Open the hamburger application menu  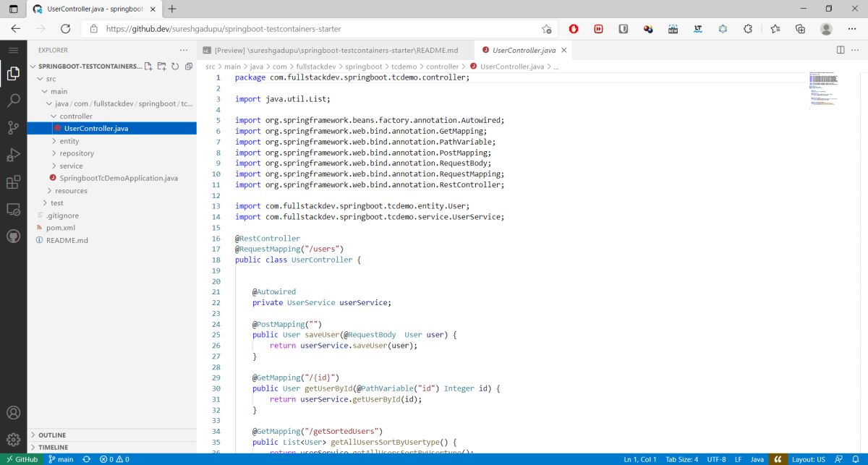pos(13,50)
